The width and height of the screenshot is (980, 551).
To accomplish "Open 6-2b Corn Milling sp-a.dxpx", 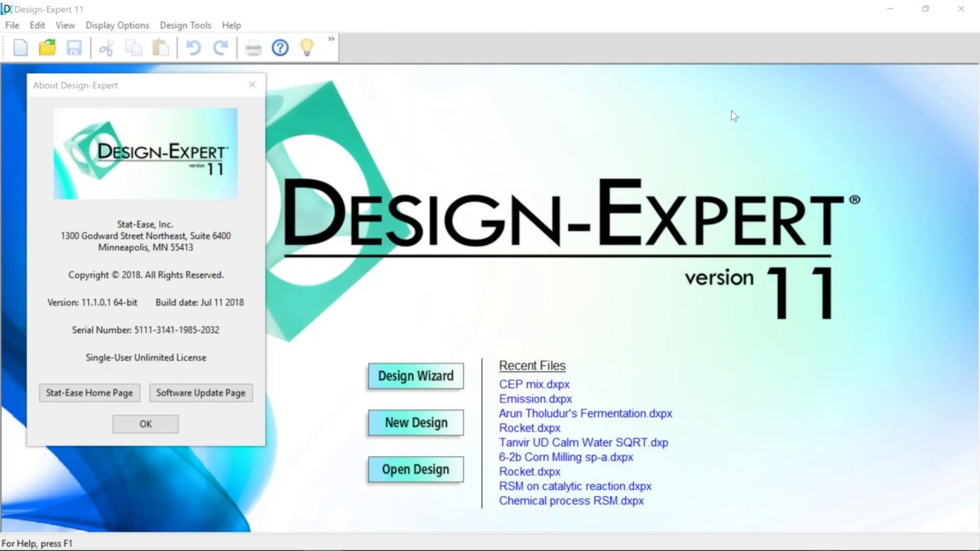I will pos(566,457).
